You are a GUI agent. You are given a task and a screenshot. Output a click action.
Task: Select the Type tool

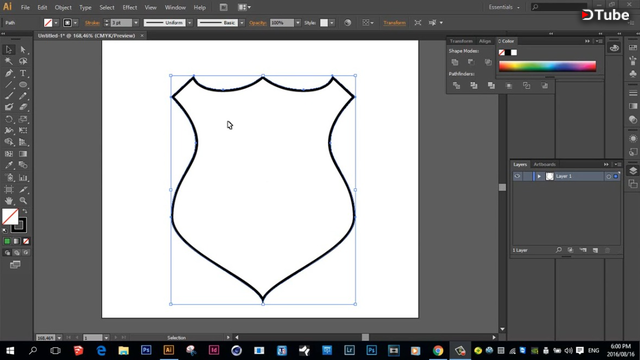coord(23,73)
